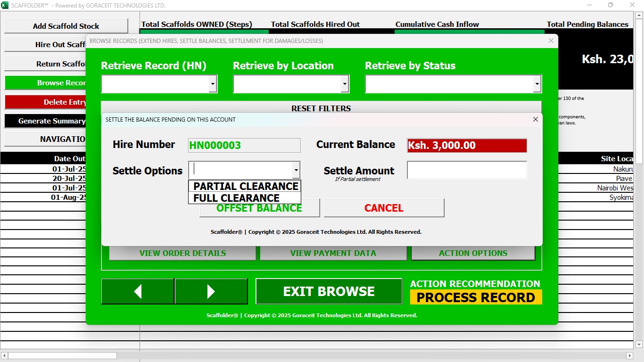644x362 pixels.
Task: Open VIEW ORDER DETAILS
Action: coord(182,253)
